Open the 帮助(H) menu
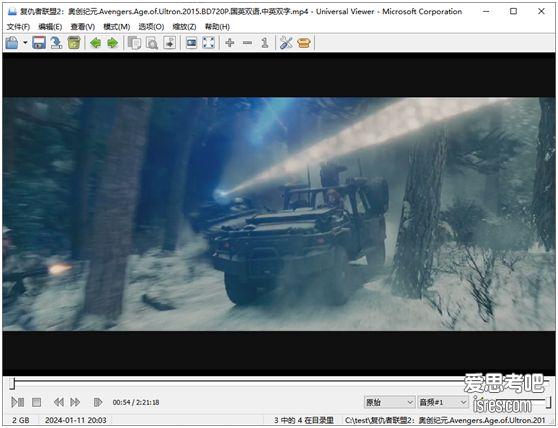 217,27
